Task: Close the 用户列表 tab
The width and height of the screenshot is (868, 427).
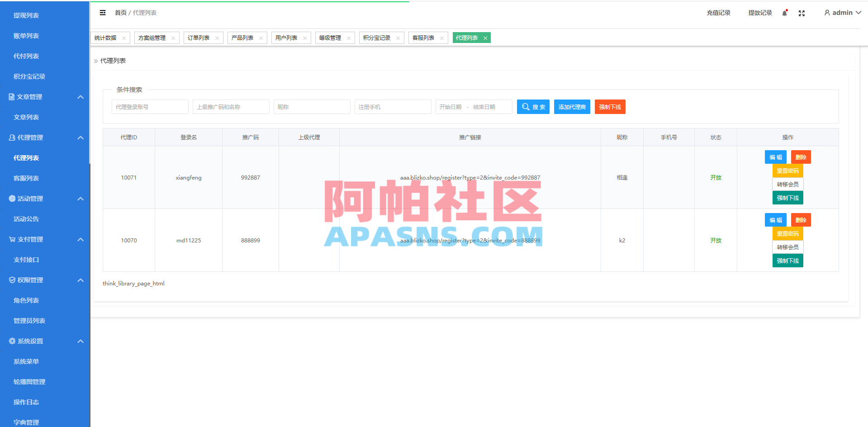Action: click(x=305, y=38)
